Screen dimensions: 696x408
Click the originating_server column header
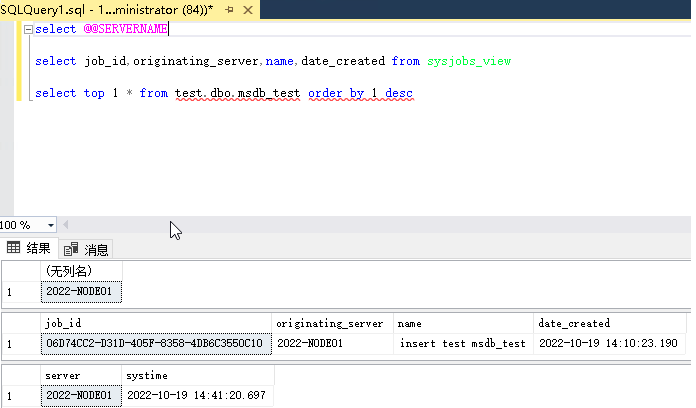[333, 323]
